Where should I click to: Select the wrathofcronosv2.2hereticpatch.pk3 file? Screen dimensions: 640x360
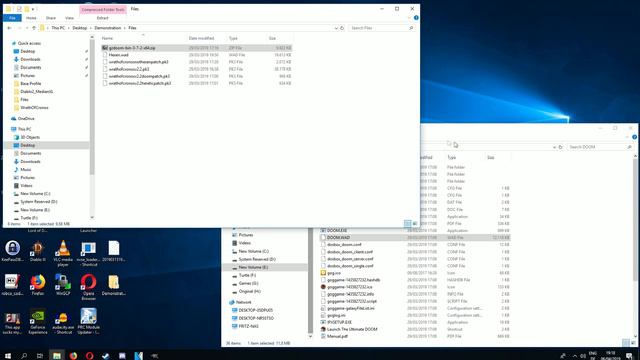click(140, 83)
